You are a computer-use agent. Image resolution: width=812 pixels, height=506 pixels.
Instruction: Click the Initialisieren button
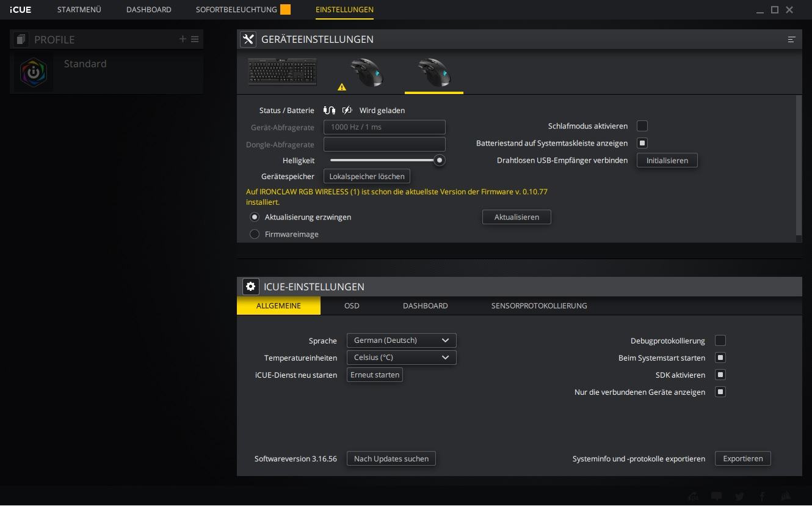pyautogui.click(x=667, y=160)
